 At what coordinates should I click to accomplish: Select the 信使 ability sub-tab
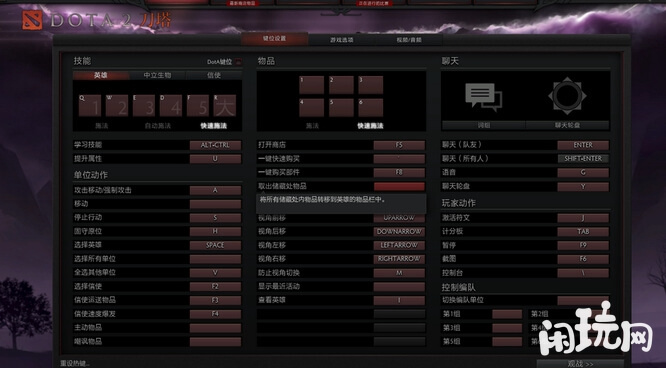coord(214,75)
